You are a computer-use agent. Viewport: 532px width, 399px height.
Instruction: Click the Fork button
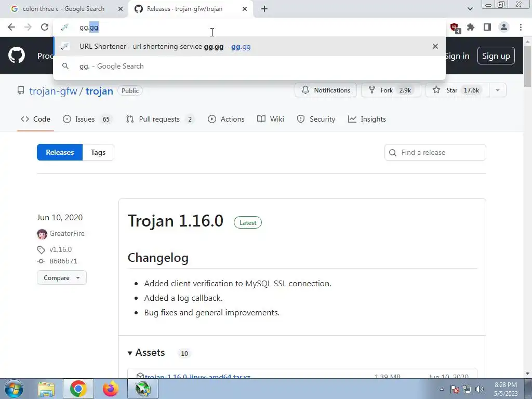391,90
